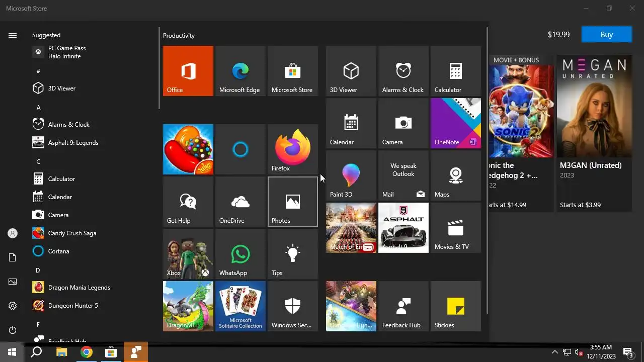Open File Explorer from taskbar
The image size is (644, 362).
(x=61, y=352)
